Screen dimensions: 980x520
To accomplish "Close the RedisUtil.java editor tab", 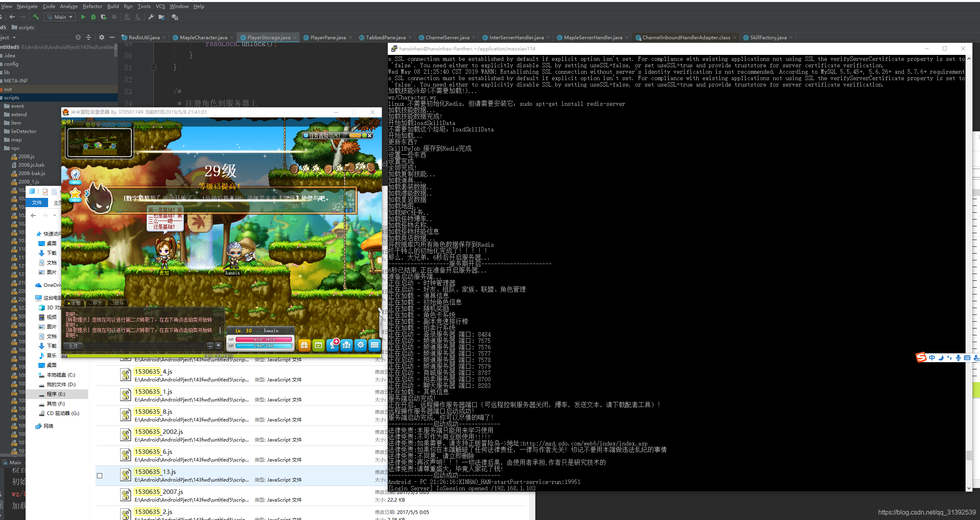I will point(165,38).
